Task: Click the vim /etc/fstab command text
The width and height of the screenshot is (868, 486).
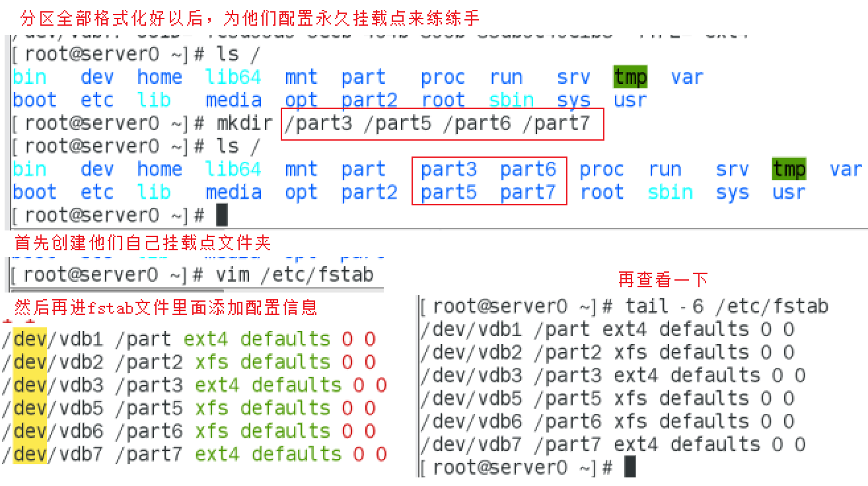Action: click(x=295, y=274)
